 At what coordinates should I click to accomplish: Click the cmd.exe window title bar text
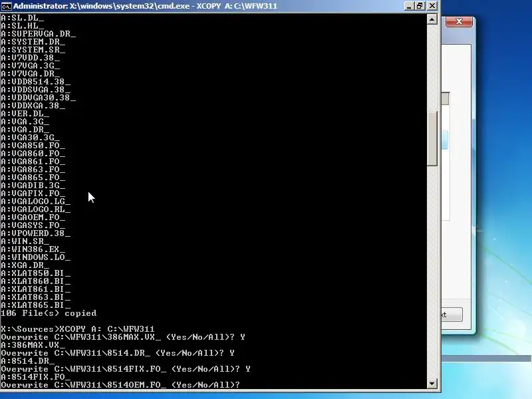[145, 6]
